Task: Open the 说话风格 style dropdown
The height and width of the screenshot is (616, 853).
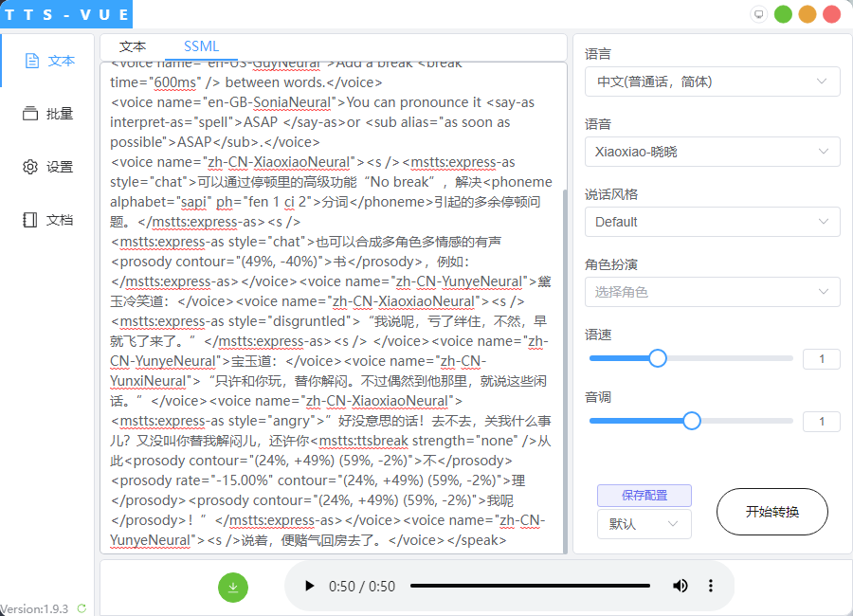Action: (x=712, y=222)
